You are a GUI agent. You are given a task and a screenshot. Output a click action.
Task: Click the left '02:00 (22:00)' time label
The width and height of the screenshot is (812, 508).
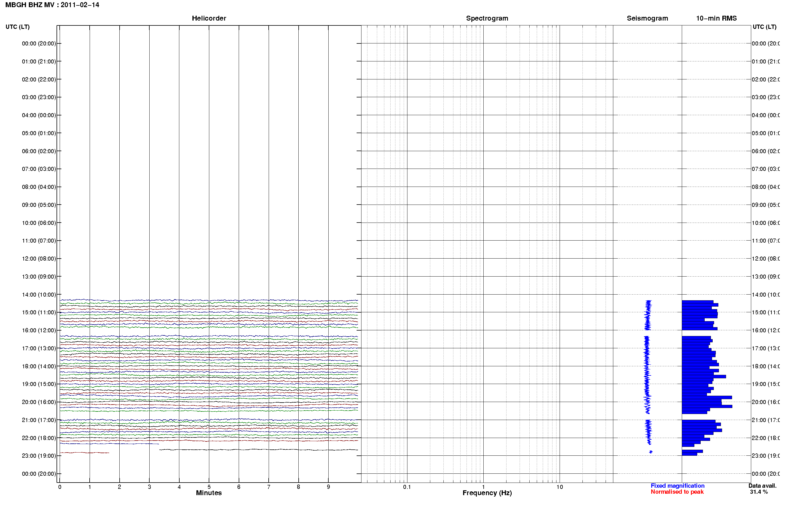pos(39,79)
